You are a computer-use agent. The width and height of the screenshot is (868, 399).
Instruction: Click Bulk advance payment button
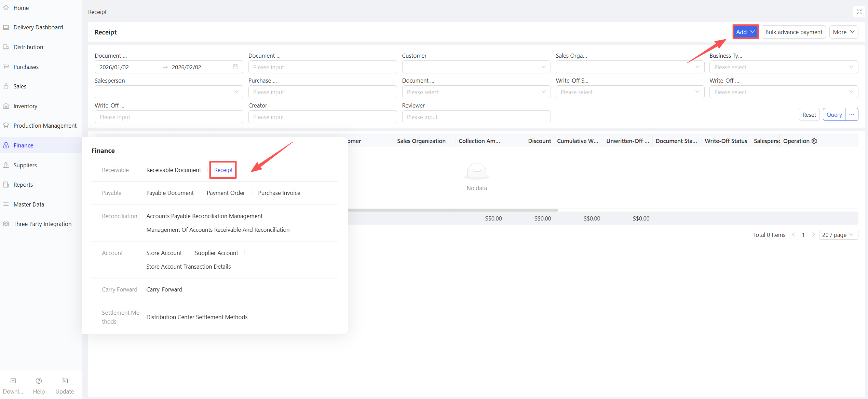pyautogui.click(x=794, y=32)
